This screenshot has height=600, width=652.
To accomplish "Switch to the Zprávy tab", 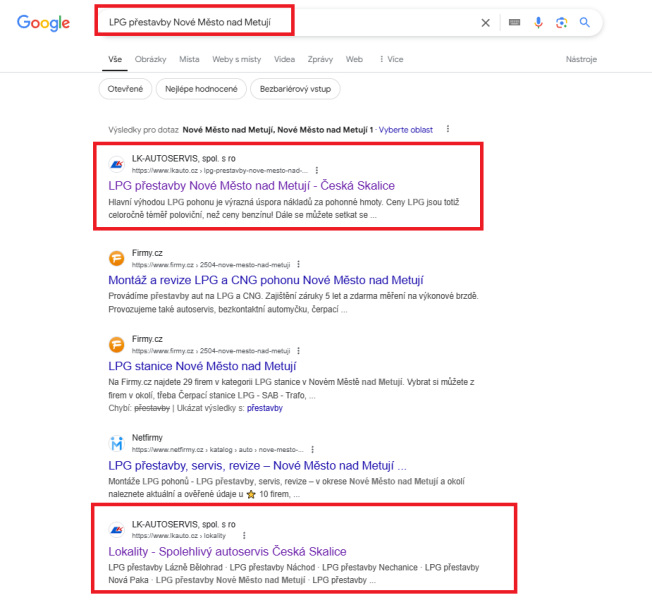I will point(320,59).
